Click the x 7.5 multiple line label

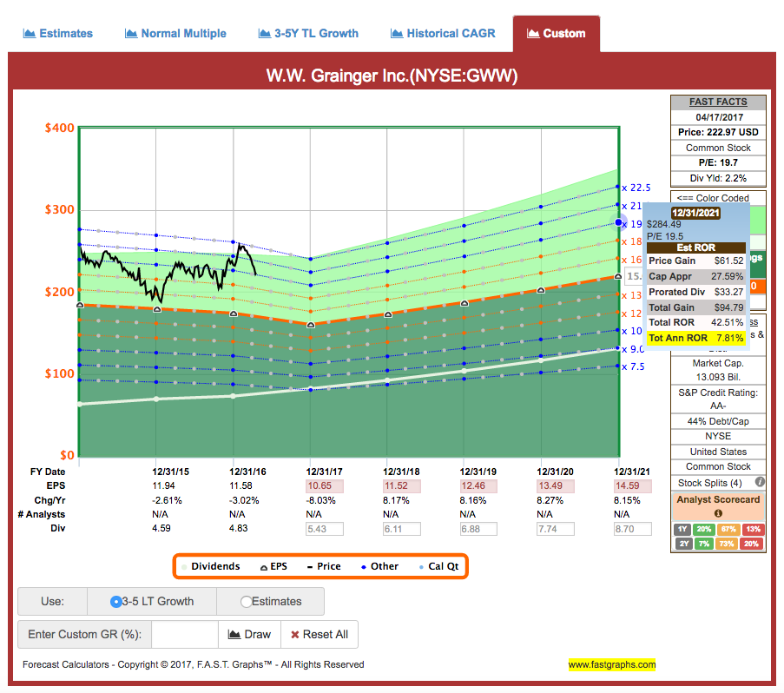point(633,367)
